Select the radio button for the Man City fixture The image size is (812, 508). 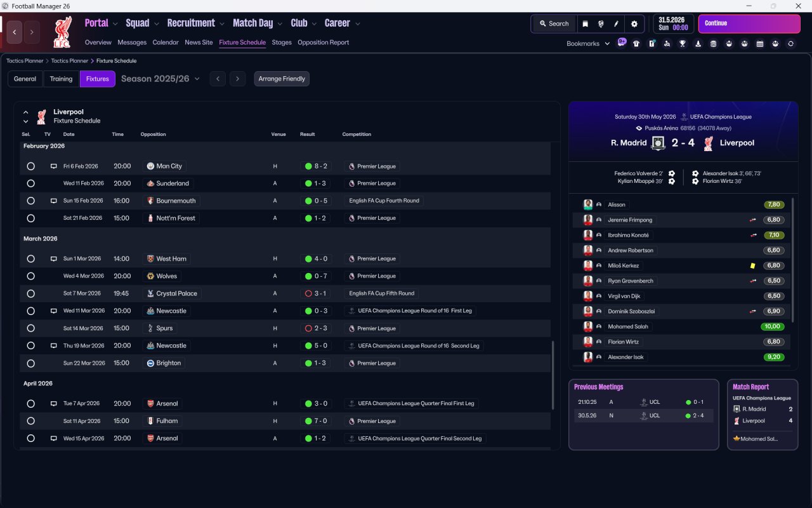pos(30,166)
